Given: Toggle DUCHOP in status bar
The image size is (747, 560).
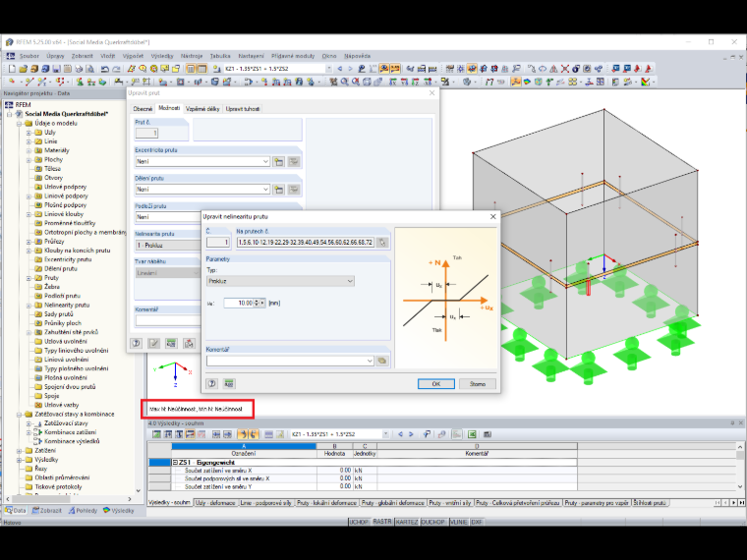Looking at the screenshot, I should tap(433, 522).
